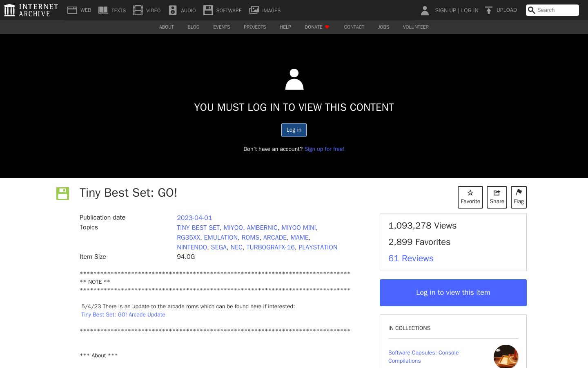Viewport: 588px width, 368px height.
Task: Open the EMULATION topic link
Action: coord(221,238)
